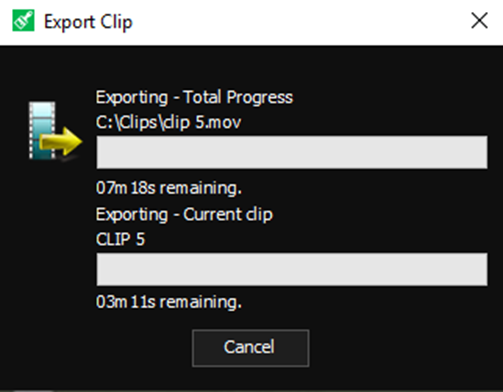Select the 'Exporting - Total Progress' label
Viewport: 503px width, 392px height.
(x=194, y=97)
